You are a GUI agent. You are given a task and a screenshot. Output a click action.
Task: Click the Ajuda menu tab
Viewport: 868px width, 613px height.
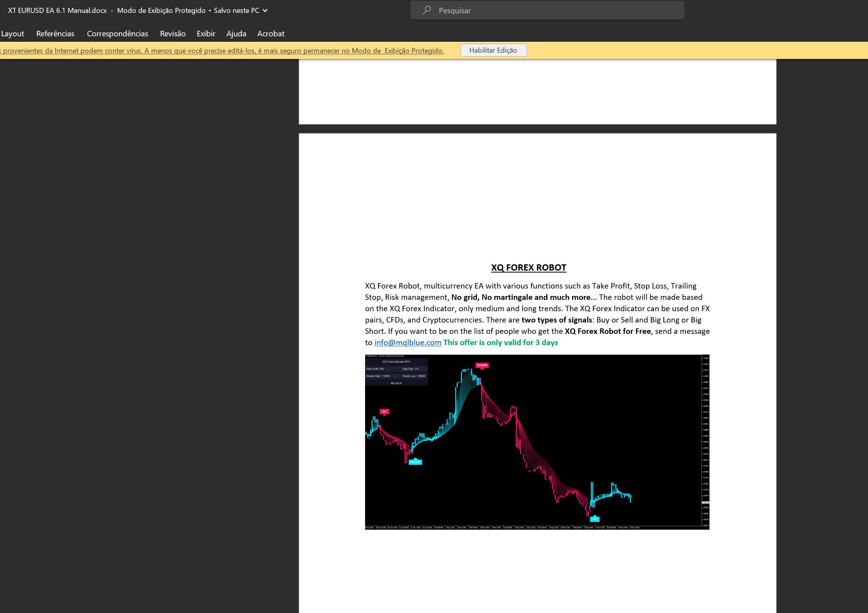coord(236,34)
